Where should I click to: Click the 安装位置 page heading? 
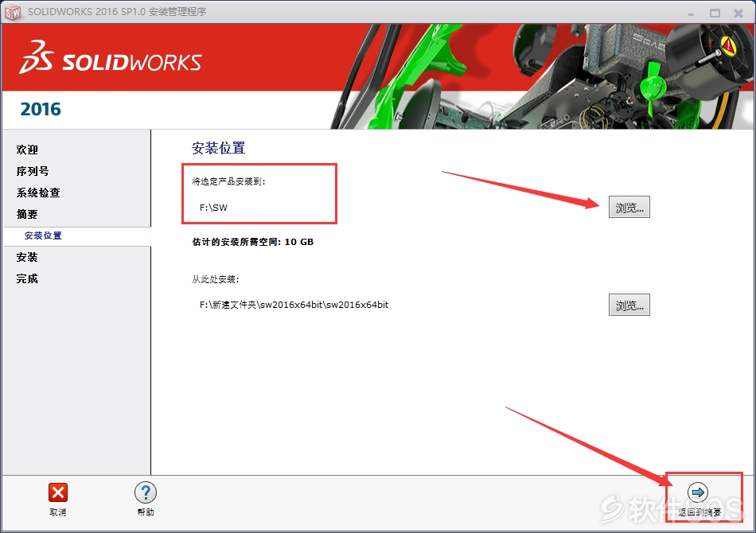click(218, 148)
